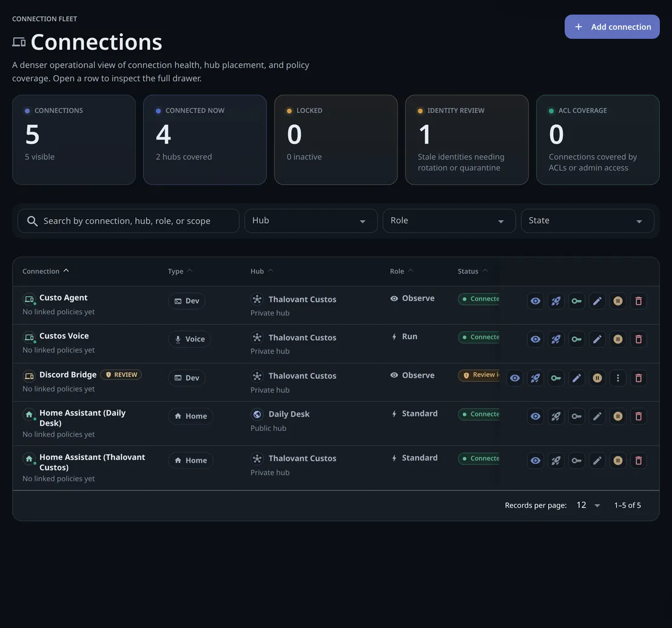This screenshot has height=628, width=672.
Task: Open the State filter dropdown
Action: (587, 221)
